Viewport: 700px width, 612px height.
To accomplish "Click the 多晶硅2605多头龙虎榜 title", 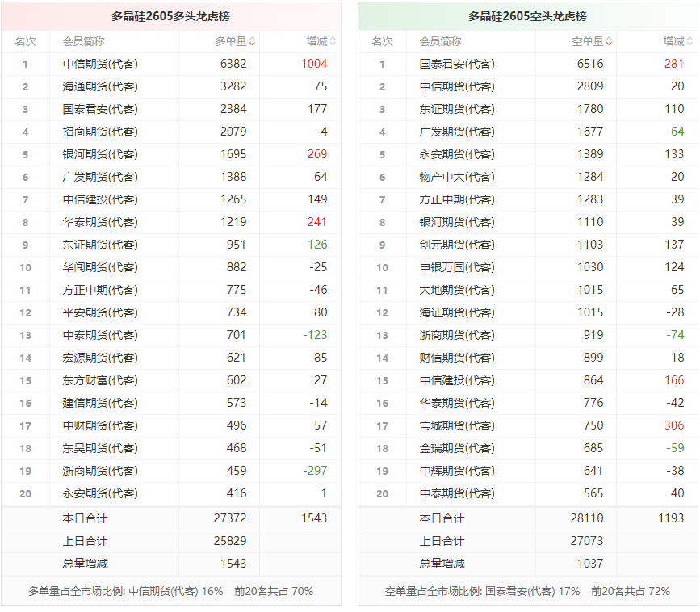I will click(170, 16).
